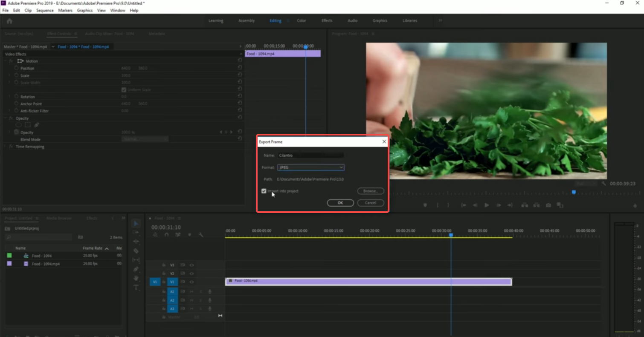The width and height of the screenshot is (644, 337).
Task: Uncheck the Import into project checkbox
Action: (x=264, y=191)
